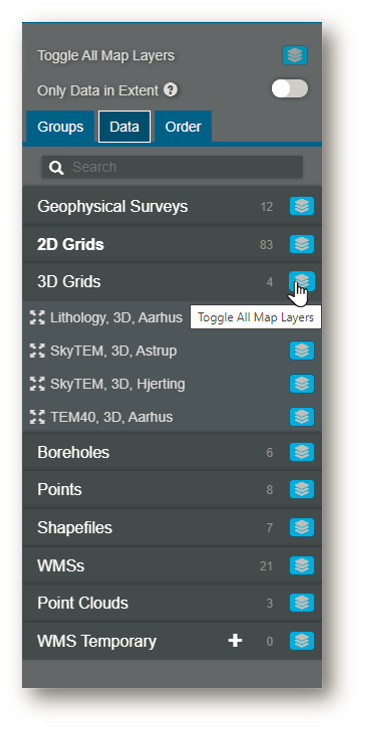The width and height of the screenshot is (365, 731).
Task: Zoom to extent of SkyTEM, 3D, Hjerting
Action: [x=36, y=384]
